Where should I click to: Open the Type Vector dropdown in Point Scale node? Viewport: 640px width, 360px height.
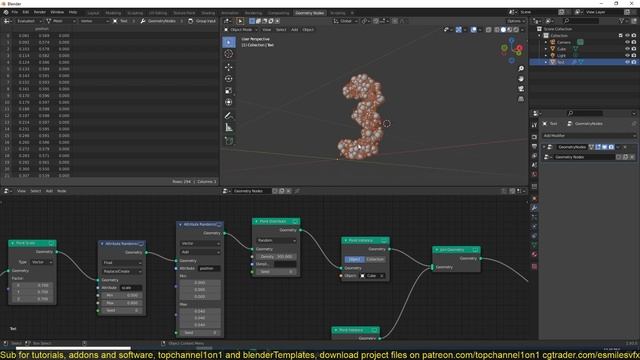click(x=42, y=262)
